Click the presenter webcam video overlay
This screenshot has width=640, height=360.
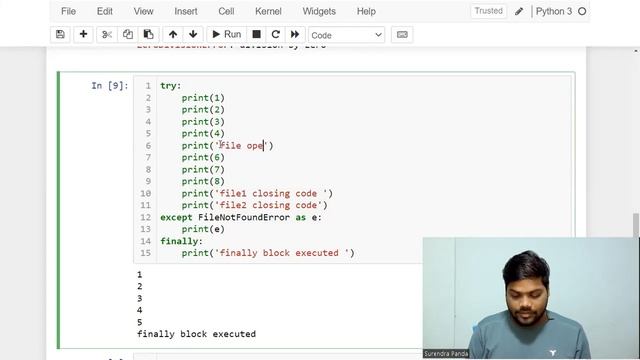click(531, 298)
